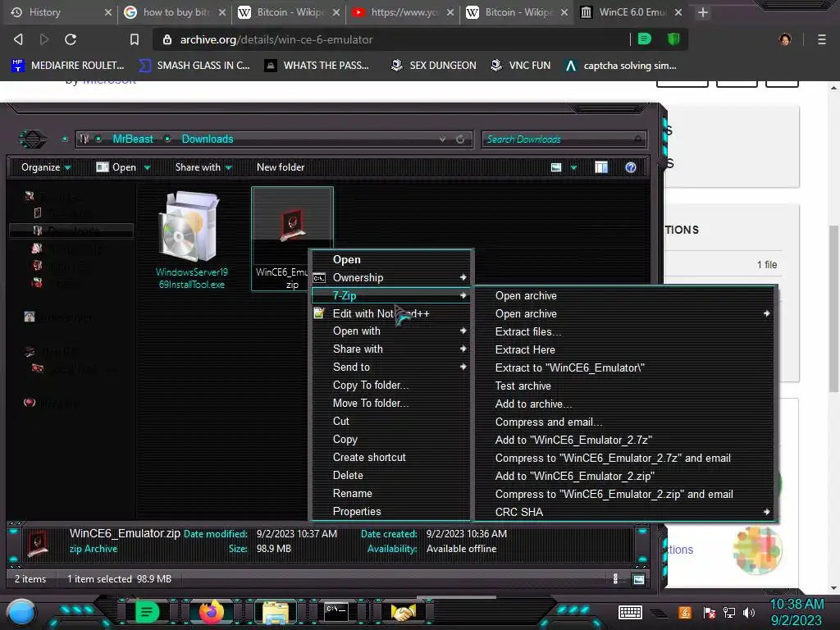This screenshot has height=630, width=840.
Task: Open the green chat extension icon
Action: [x=645, y=39]
